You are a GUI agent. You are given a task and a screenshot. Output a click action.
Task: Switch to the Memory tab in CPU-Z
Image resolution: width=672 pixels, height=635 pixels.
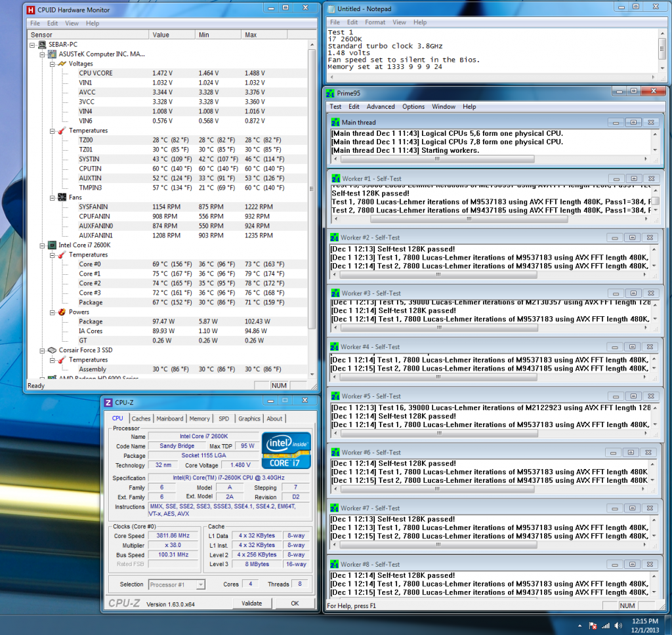point(199,419)
